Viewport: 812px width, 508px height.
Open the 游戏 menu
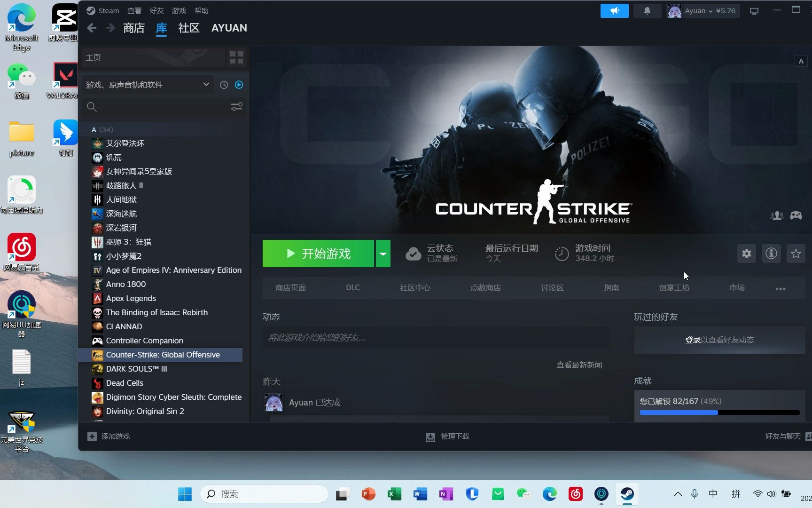[179, 11]
